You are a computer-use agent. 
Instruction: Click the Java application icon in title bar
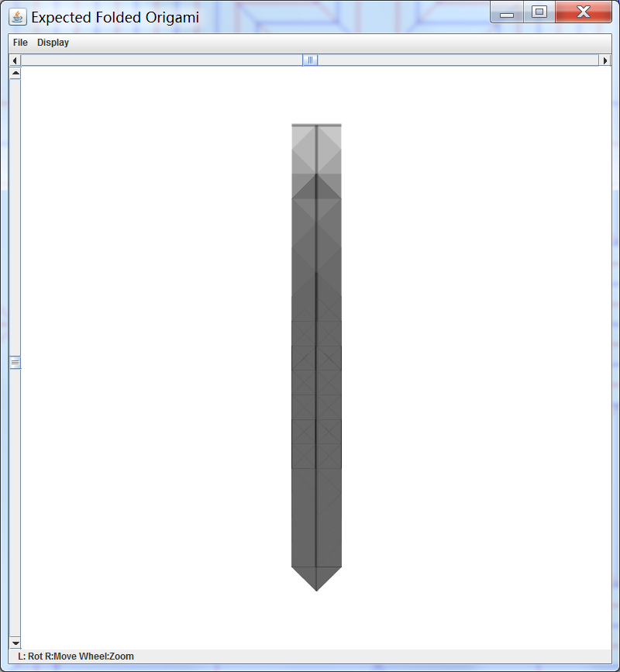pos(18,17)
